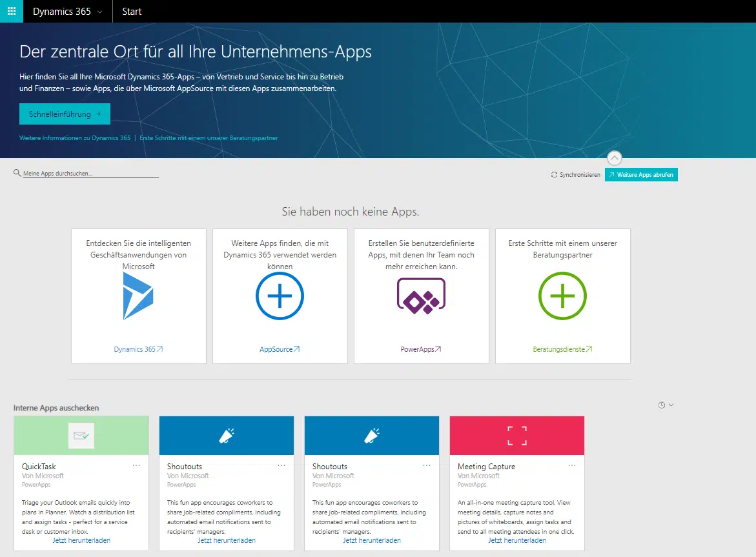Click the Dynamics 365 logo icon
756x557 pixels.
(138, 296)
